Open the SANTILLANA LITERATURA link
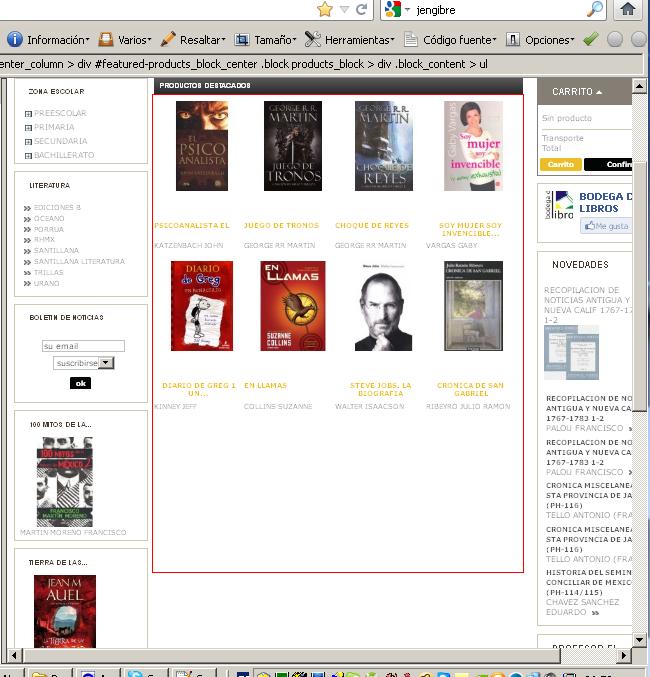Image resolution: width=650 pixels, height=677 pixels. 79,261
